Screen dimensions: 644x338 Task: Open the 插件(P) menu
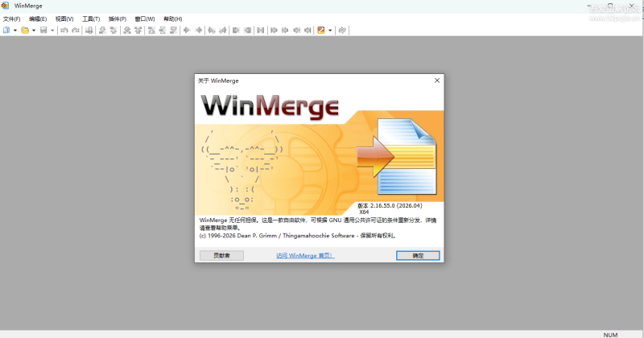117,19
